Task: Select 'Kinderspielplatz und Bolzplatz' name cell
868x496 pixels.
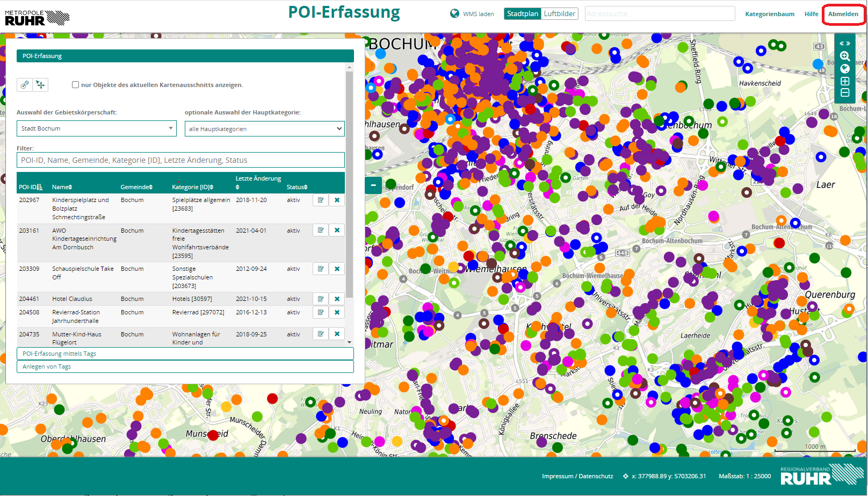Action: (x=81, y=209)
